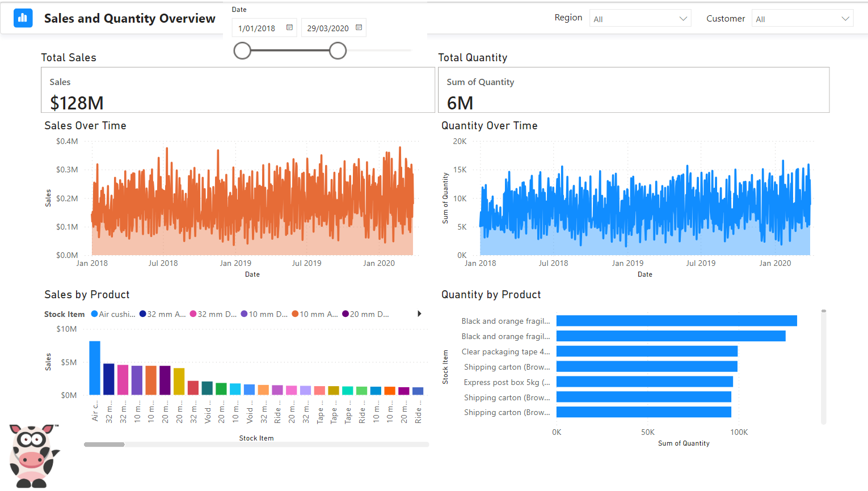
Task: Select the tallest Air cushion bar in Sales chart
Action: coord(95,368)
